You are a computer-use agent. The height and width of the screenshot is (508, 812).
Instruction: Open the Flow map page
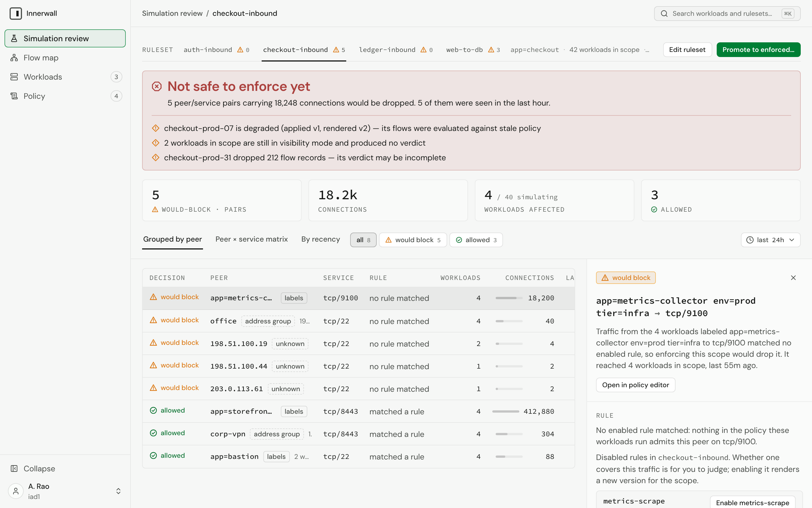click(65, 58)
